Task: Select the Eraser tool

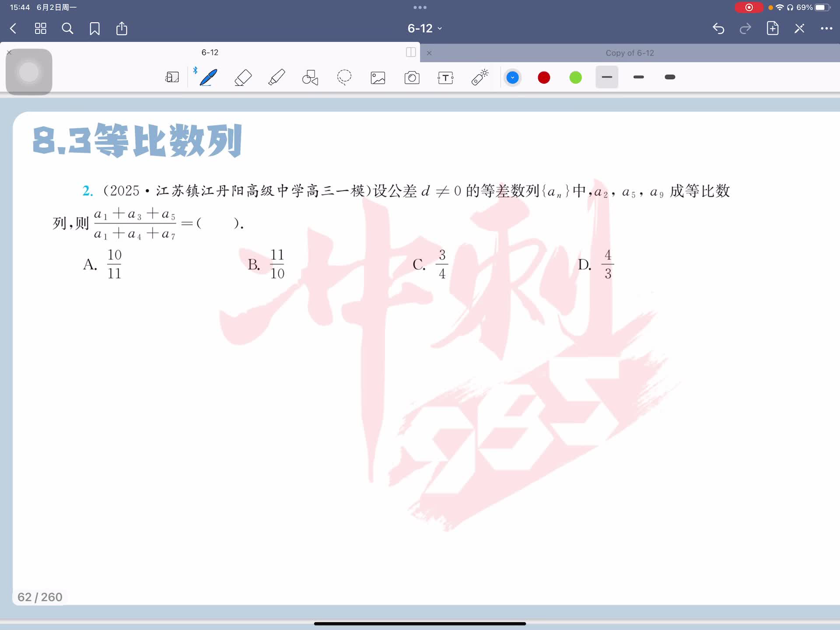Action: coord(243,77)
